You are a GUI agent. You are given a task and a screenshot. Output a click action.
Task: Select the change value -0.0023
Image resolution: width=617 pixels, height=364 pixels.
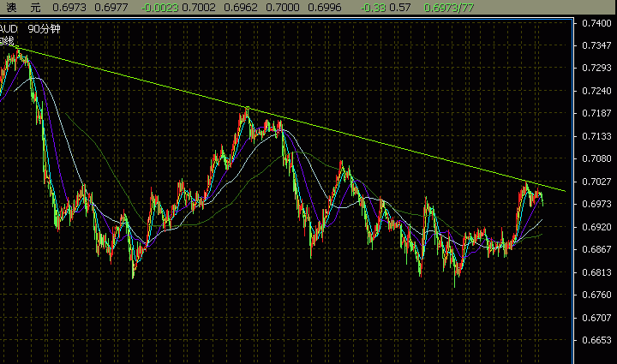(x=159, y=8)
